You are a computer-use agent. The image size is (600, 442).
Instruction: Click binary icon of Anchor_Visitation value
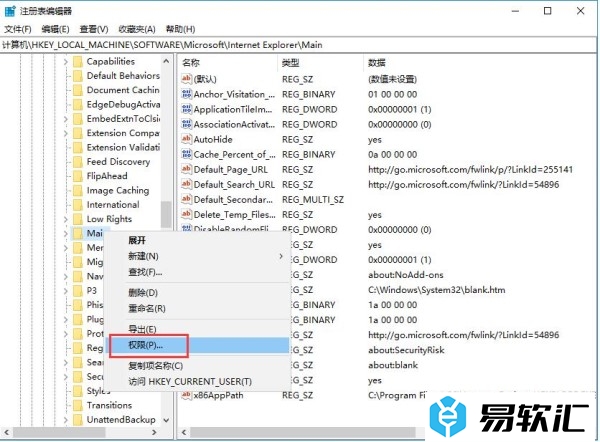pyautogui.click(x=186, y=94)
